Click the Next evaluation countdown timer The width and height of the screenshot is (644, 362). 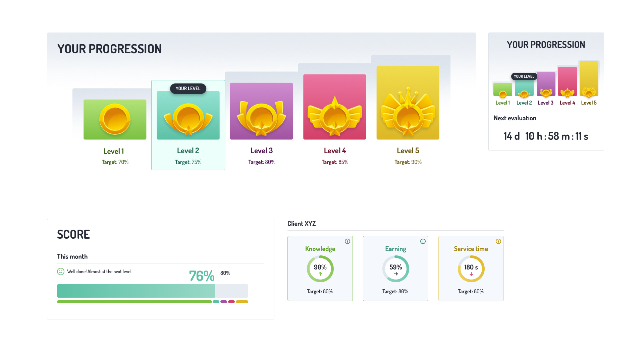[546, 136]
